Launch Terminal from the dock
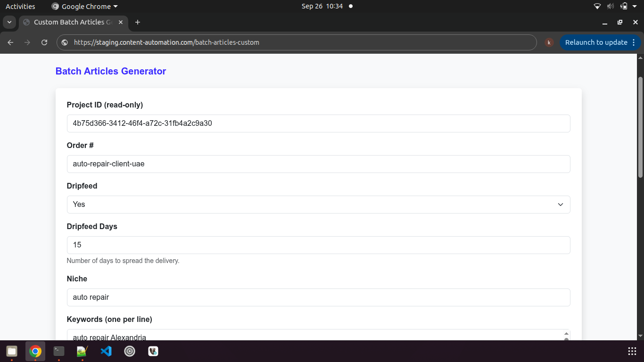Viewport: 644px width, 362px height. coord(59,351)
